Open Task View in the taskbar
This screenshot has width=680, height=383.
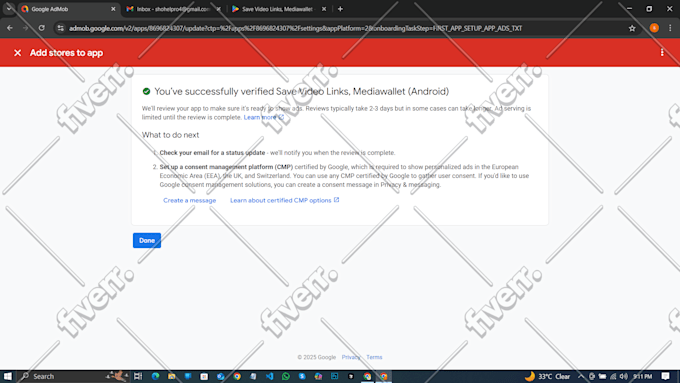pos(138,376)
